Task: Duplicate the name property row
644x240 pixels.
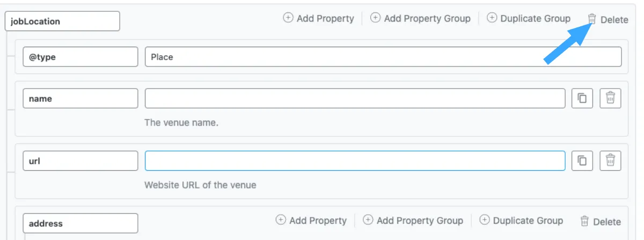Action: point(582,98)
